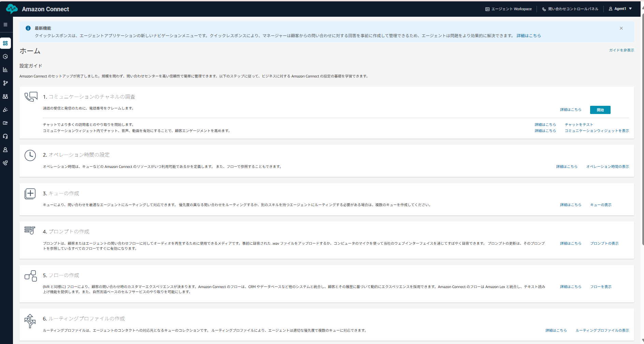Click プロンプトの表示 link

click(604, 243)
